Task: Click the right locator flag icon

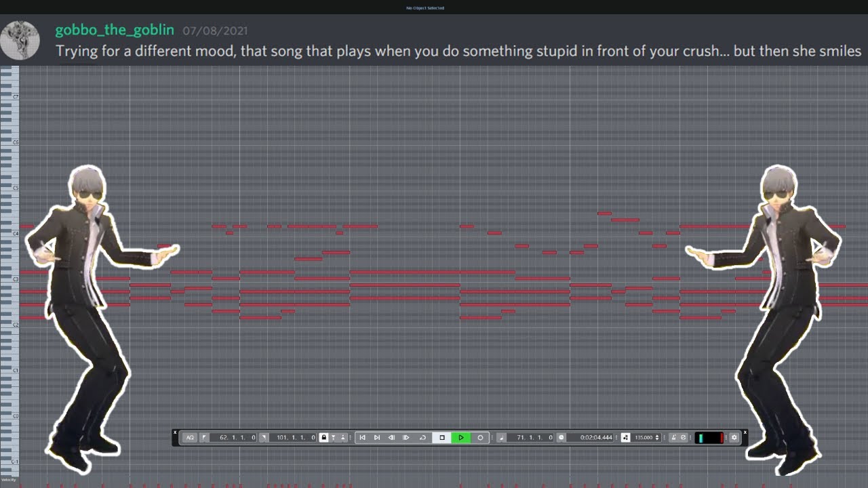Action: pos(264,437)
